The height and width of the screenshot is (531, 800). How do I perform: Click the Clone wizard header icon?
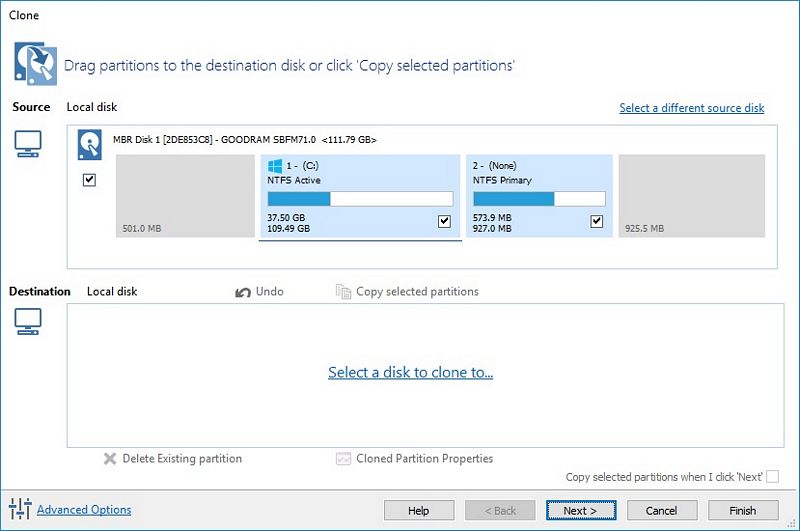point(35,64)
